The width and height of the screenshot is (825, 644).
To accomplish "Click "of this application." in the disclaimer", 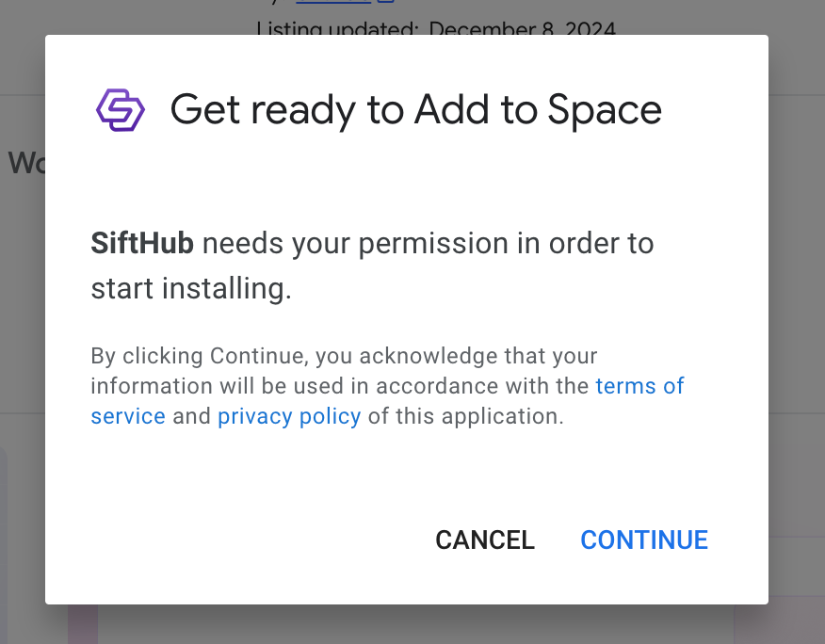I will click(465, 416).
